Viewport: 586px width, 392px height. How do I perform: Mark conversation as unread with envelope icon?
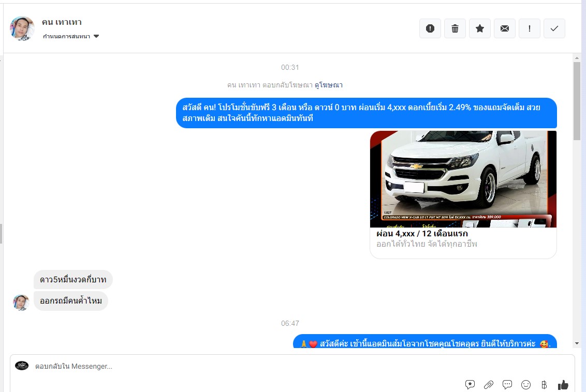(504, 28)
